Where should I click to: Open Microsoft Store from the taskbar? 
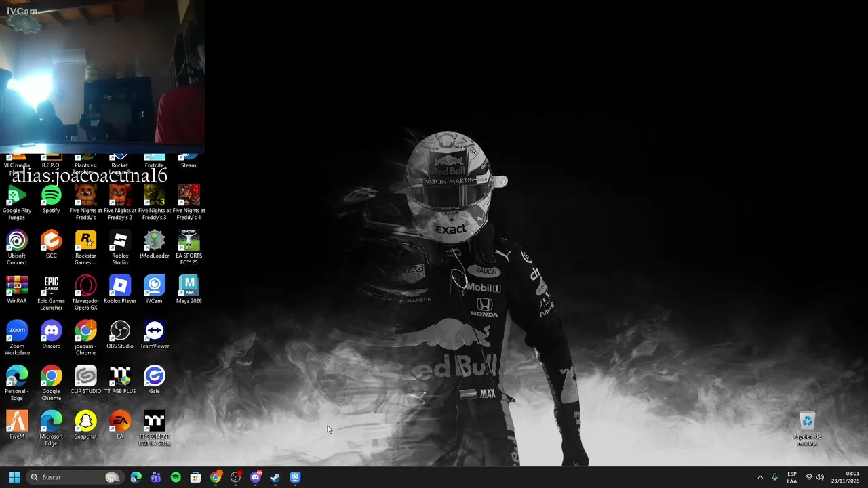pyautogui.click(x=195, y=477)
